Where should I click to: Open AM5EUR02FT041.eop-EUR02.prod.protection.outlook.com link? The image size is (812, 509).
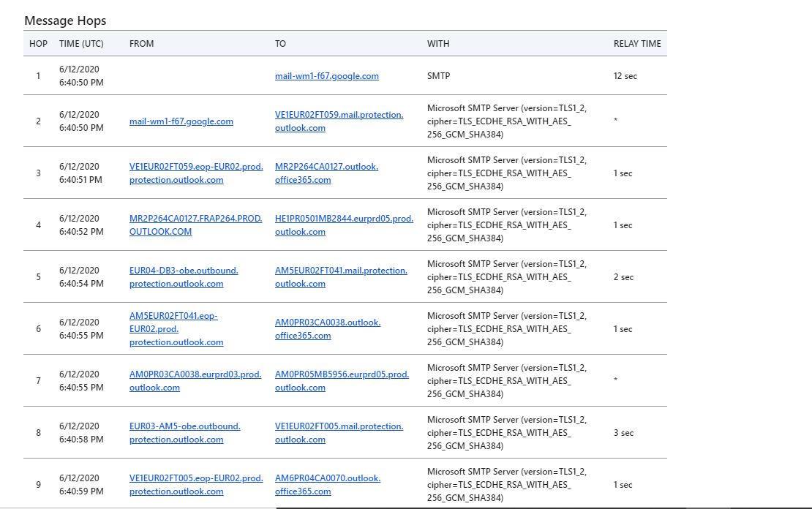click(176, 329)
